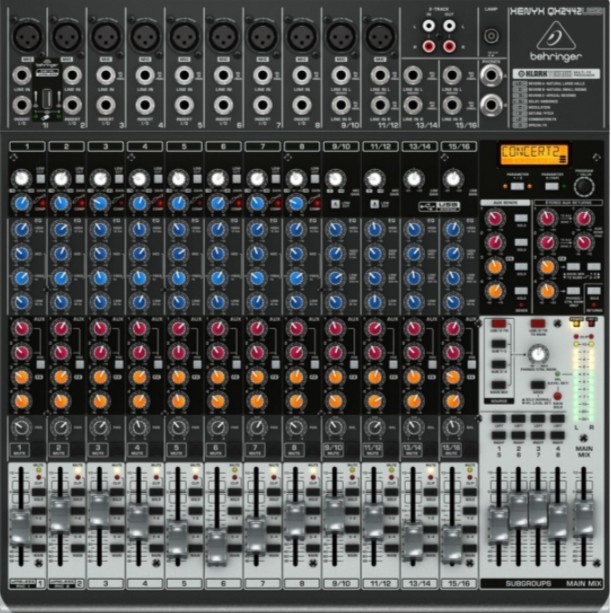
Task: Click the channel 11/12 XLR mic input
Action: click(380, 37)
